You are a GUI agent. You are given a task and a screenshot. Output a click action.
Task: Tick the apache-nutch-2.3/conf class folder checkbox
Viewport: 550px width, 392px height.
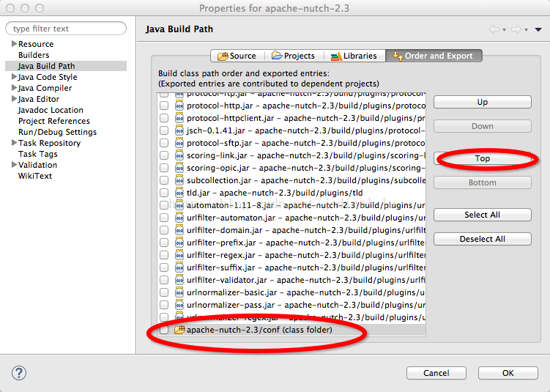[x=164, y=330]
